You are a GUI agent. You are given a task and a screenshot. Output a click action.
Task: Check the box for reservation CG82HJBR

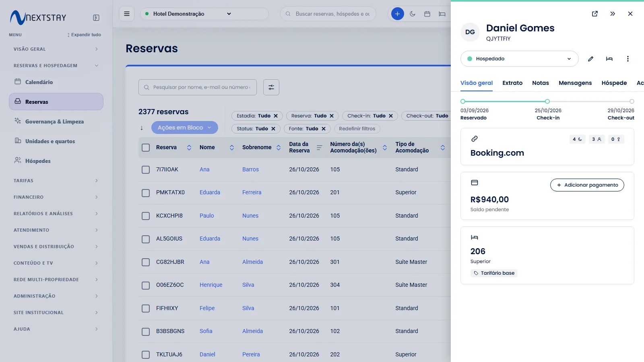coord(146,262)
